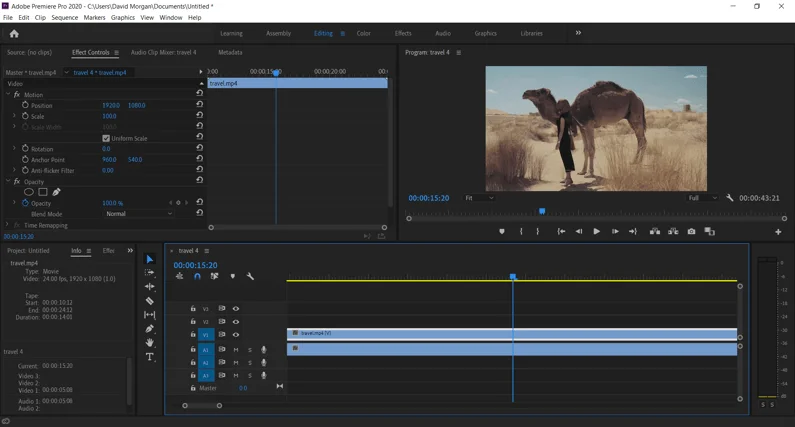Image resolution: width=795 pixels, height=427 pixels.
Task: Uncheck the Uniform Scale checkbox
Action: coord(106,138)
